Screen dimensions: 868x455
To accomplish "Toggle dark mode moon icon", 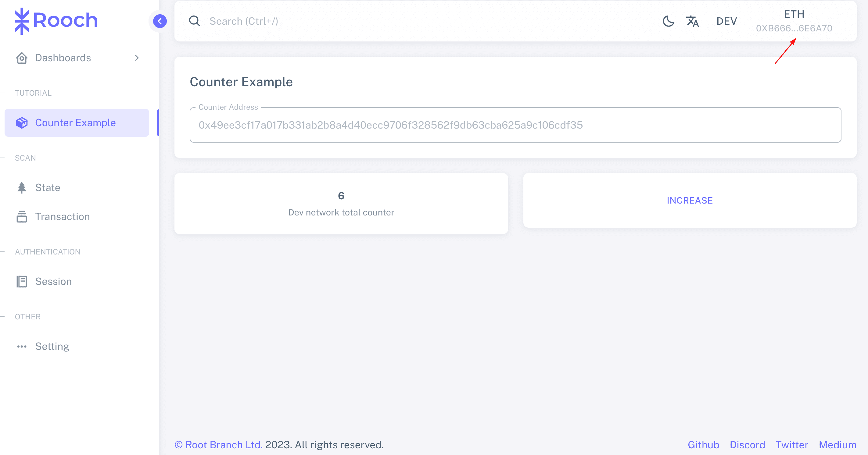I will [x=668, y=21].
